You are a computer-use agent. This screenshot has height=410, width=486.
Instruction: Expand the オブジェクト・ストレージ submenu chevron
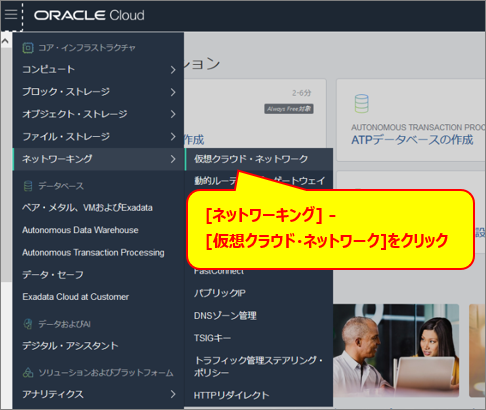[x=173, y=114]
